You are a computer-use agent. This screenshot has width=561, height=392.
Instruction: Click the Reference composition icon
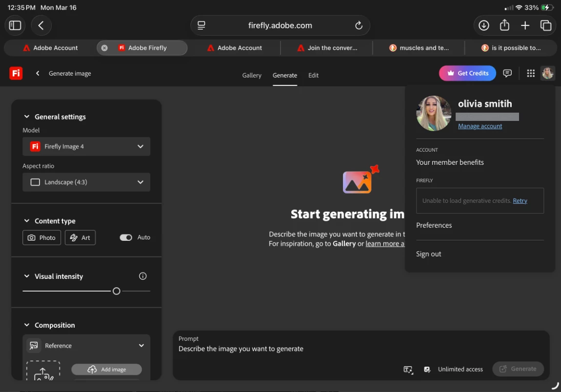pos(34,346)
